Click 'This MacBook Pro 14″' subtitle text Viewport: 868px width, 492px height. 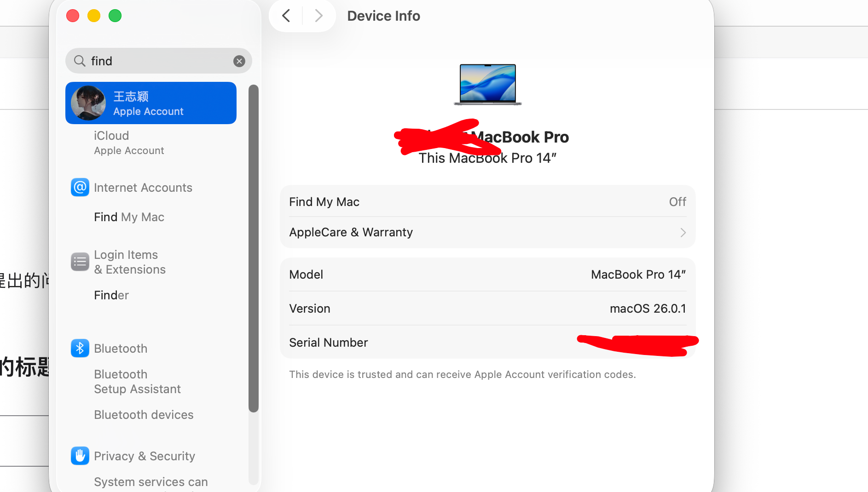pyautogui.click(x=487, y=158)
